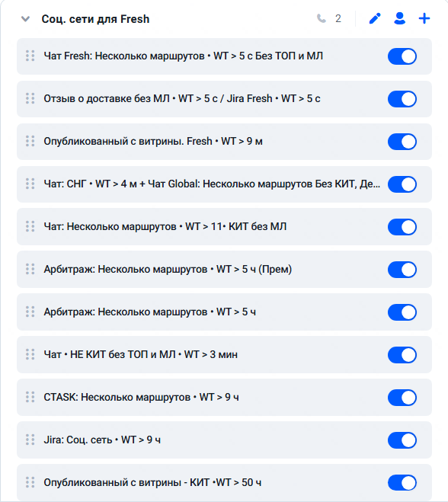Click drag handle for Арбитраж (Прем) row

(x=30, y=269)
